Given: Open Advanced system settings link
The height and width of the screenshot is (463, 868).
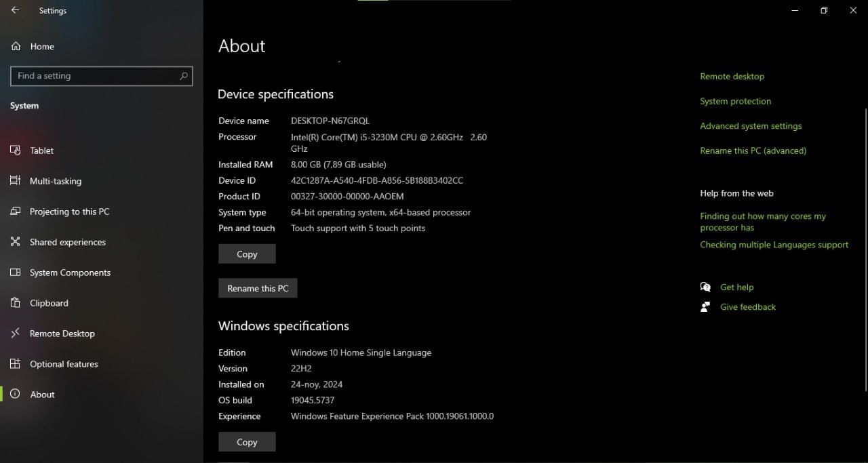Looking at the screenshot, I should [x=751, y=126].
